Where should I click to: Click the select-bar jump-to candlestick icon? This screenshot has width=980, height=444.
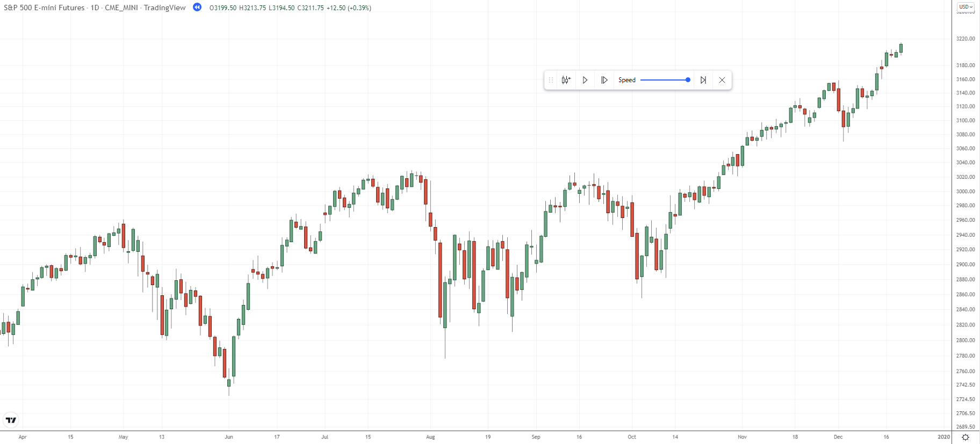click(566, 80)
